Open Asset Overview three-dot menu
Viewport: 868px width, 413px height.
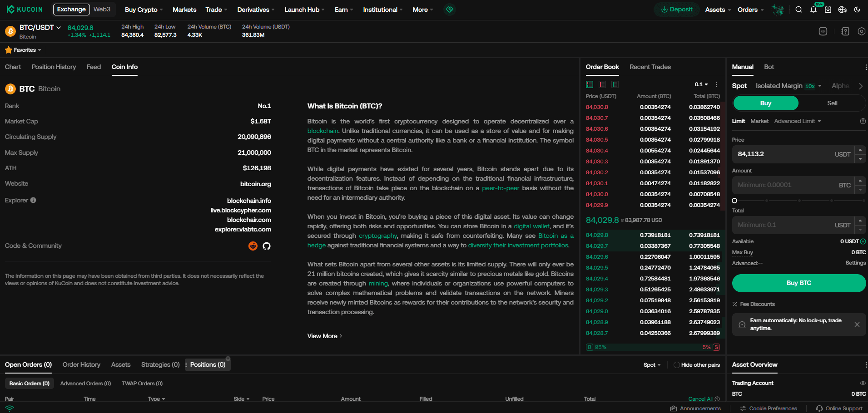(866, 365)
